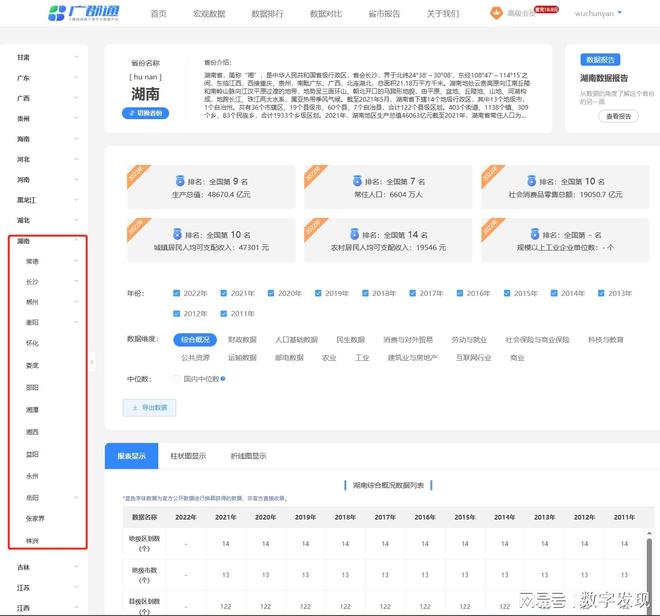Select the 建筑业与房地产 dimension
This screenshot has width=660, height=616.
pyautogui.click(x=412, y=357)
